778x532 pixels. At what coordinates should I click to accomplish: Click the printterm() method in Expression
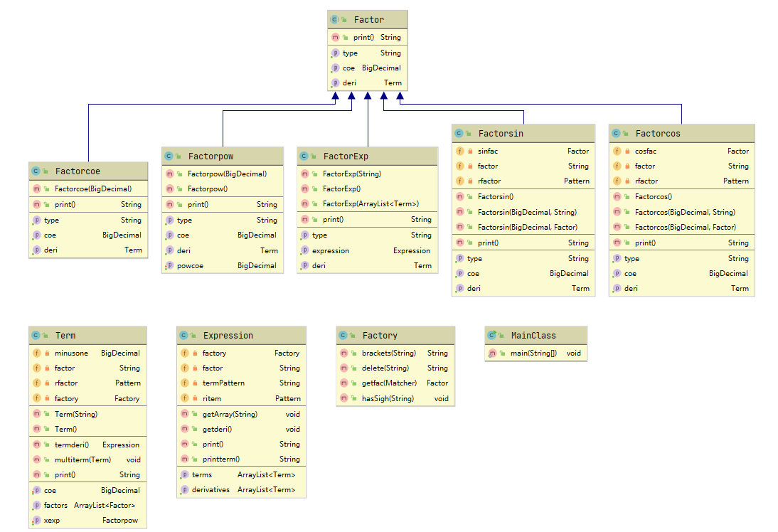coord(241,459)
